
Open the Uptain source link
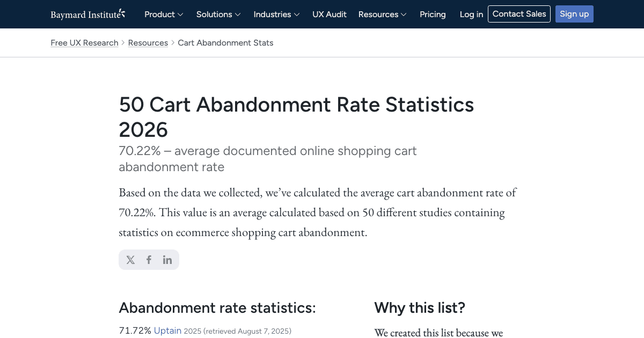click(167, 330)
